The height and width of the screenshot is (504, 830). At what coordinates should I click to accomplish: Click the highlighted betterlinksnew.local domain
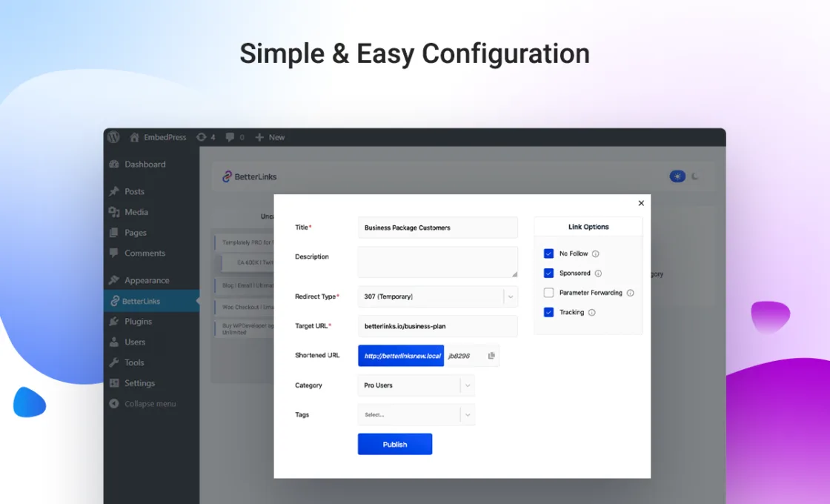[401, 356]
